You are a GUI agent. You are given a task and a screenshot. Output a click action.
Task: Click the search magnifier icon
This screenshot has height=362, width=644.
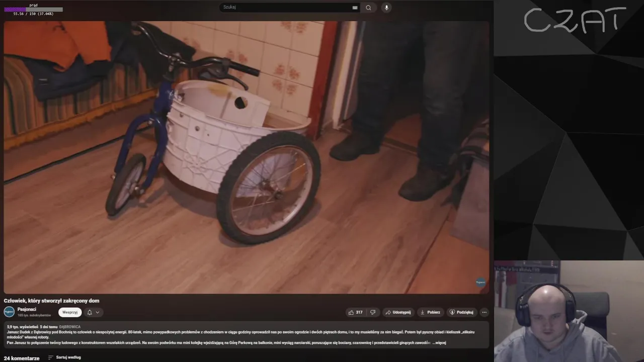[x=368, y=8]
